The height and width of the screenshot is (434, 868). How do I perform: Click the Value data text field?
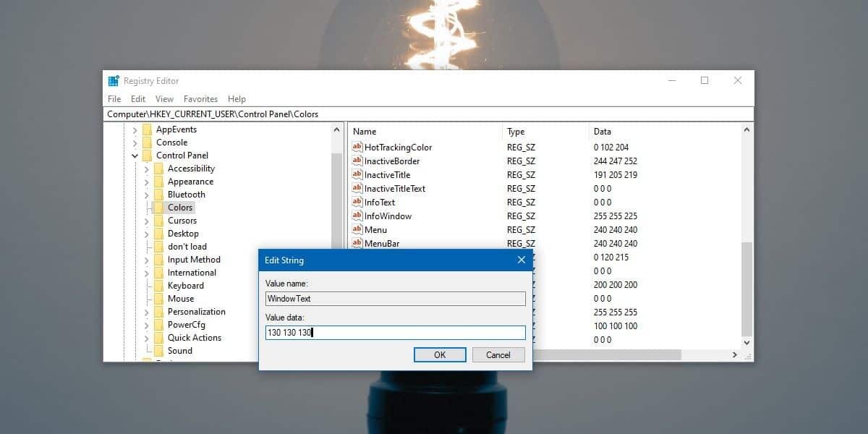pyautogui.click(x=395, y=333)
